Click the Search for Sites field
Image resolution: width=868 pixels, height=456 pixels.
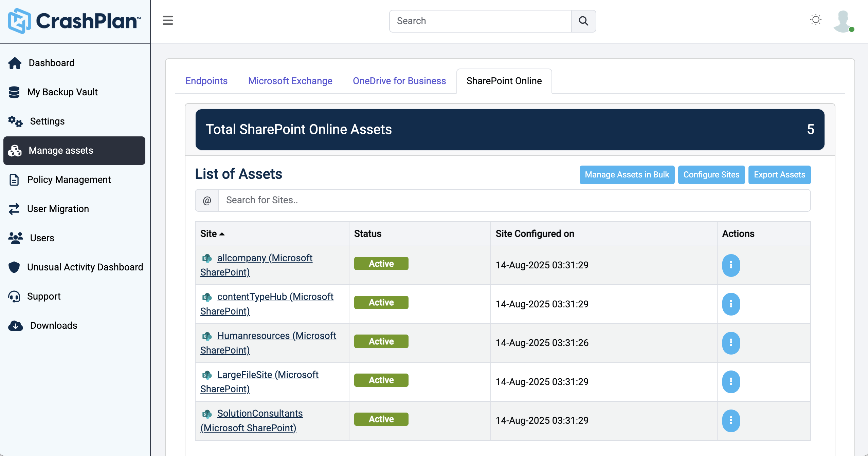(514, 200)
